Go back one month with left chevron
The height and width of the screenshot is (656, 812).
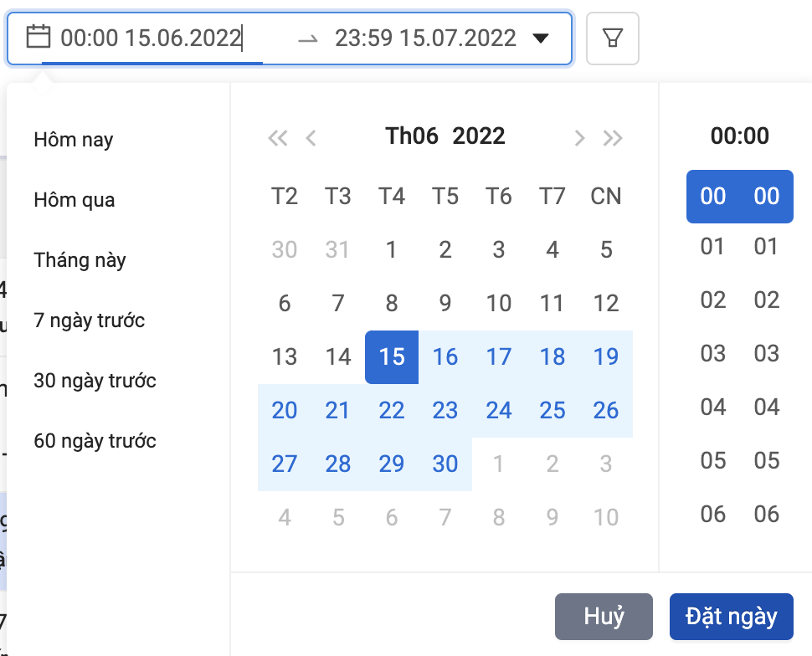tap(311, 136)
